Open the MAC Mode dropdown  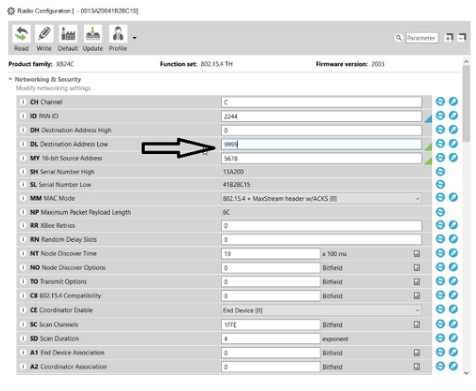[x=417, y=199]
